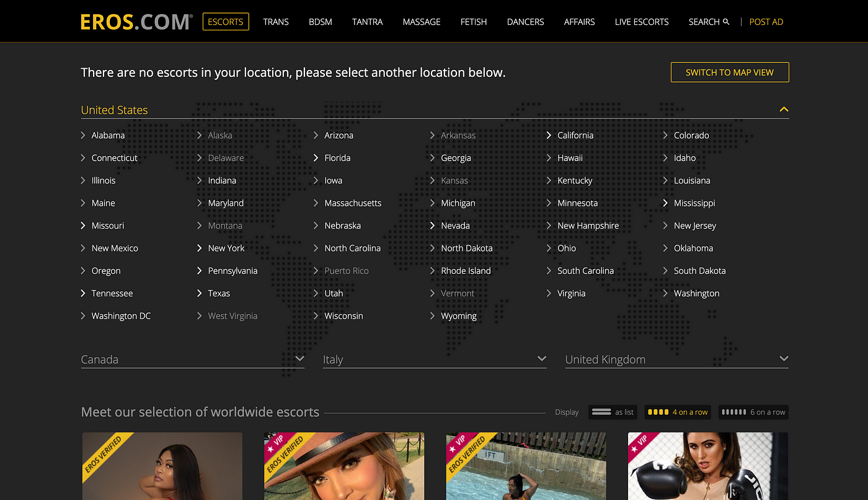Image resolution: width=868 pixels, height=500 pixels.
Task: Select Alabama from the state list
Action: [x=108, y=135]
